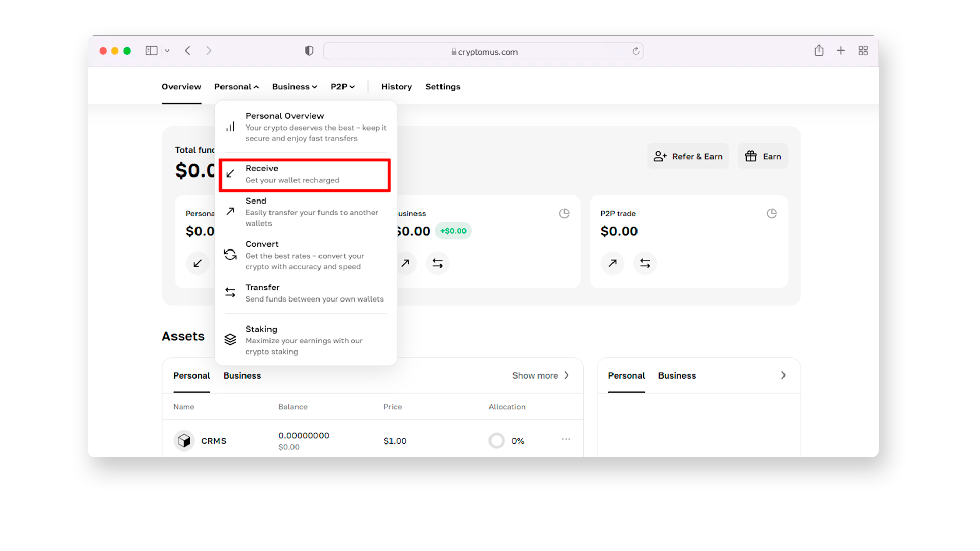980x551 pixels.
Task: Select Business tab in Assets table
Action: pyautogui.click(x=242, y=375)
